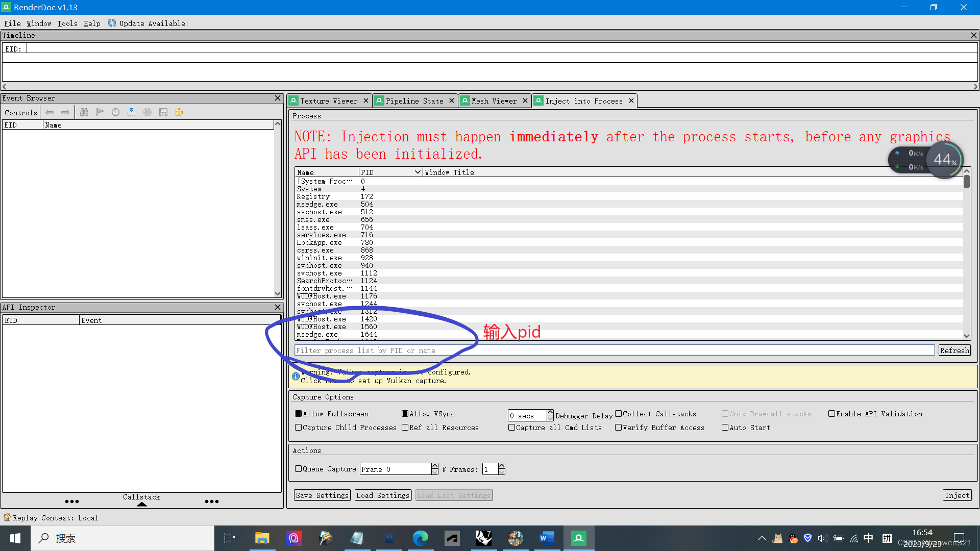Open the PID column dropdown in process list
This screenshot has height=551, width=980.
[x=418, y=172]
